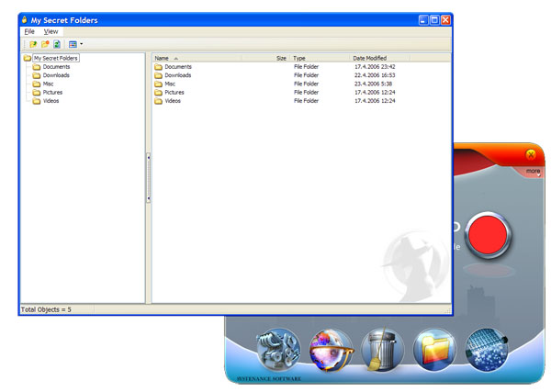This screenshot has width=551, height=392.
Task: Open the File menu
Action: point(29,31)
